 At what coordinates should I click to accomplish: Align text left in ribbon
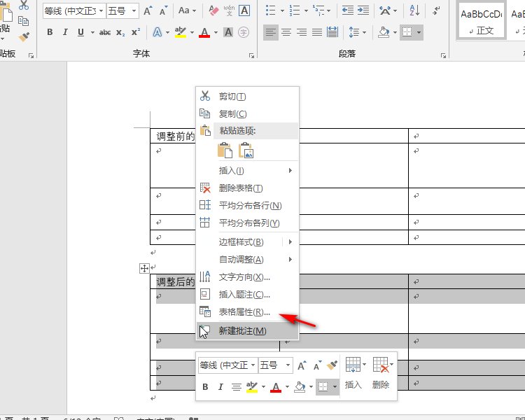pyautogui.click(x=271, y=32)
